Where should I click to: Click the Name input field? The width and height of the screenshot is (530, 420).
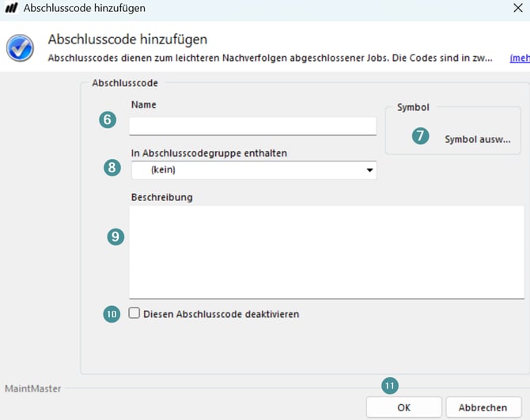pyautogui.click(x=252, y=126)
